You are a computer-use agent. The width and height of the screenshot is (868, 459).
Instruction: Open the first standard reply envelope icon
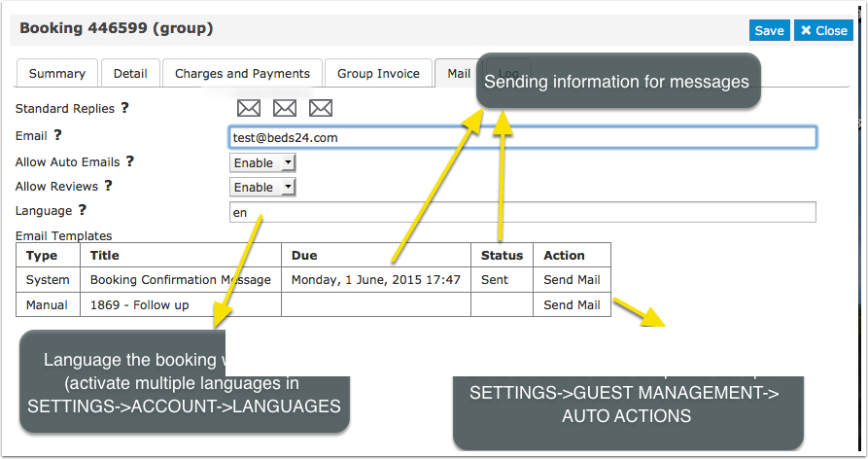249,108
